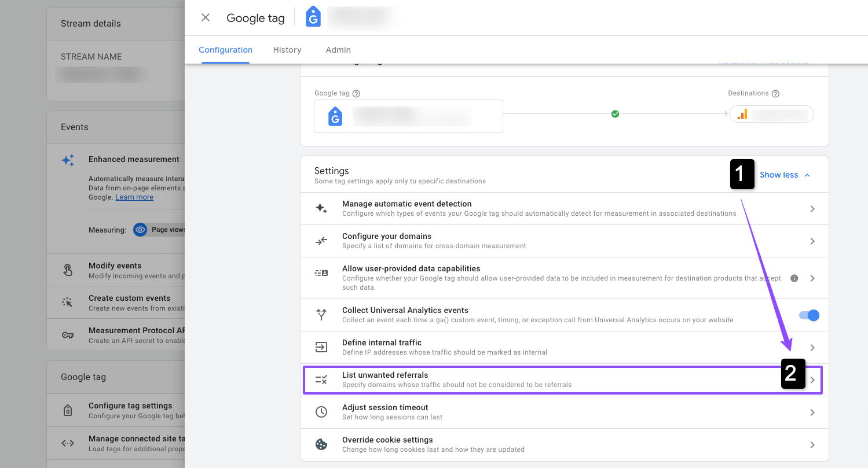
Task: Open the History tab
Action: pos(287,50)
